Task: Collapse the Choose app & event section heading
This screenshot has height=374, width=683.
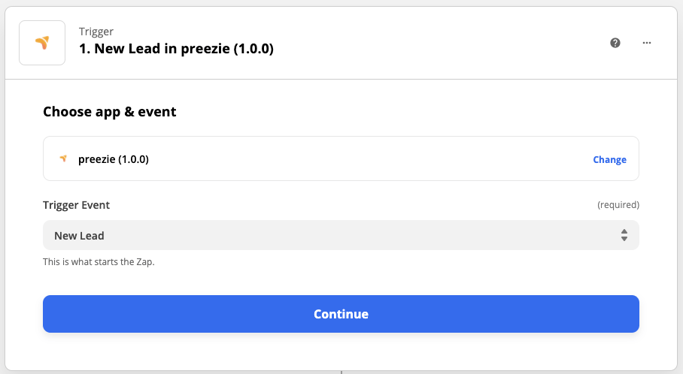Action: pyautogui.click(x=109, y=112)
